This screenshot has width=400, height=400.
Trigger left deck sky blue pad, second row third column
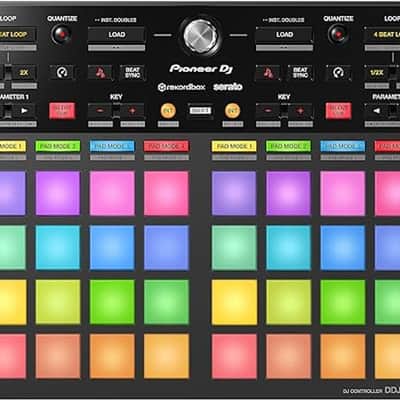click(x=112, y=248)
